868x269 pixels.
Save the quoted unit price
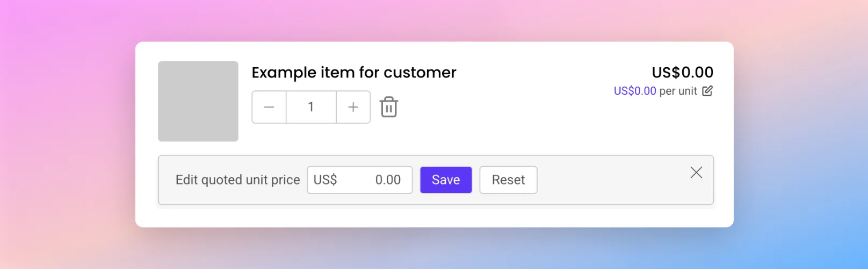click(446, 180)
